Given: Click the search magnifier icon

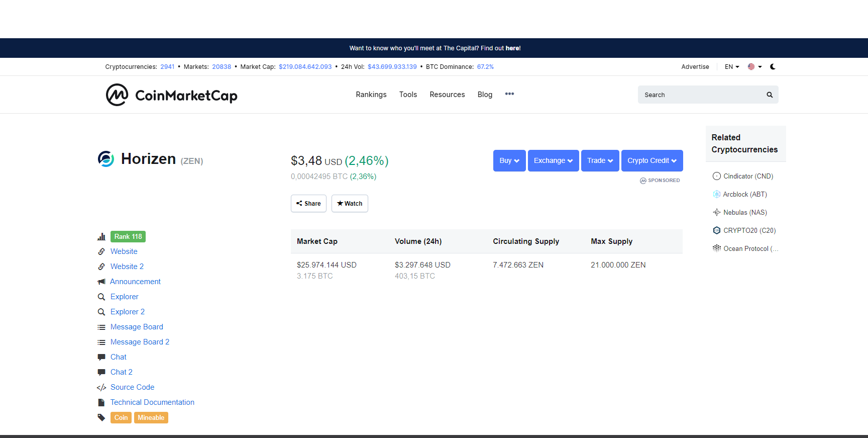Looking at the screenshot, I should pos(770,95).
